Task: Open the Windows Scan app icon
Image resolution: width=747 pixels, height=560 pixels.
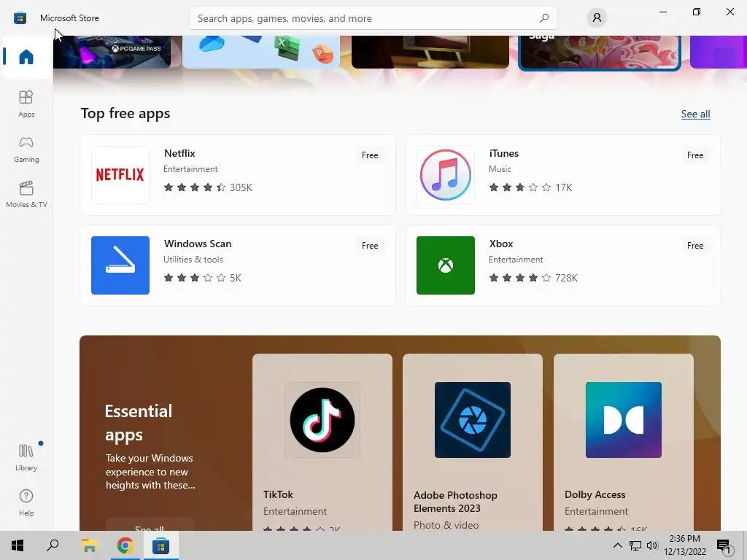Action: [120, 265]
